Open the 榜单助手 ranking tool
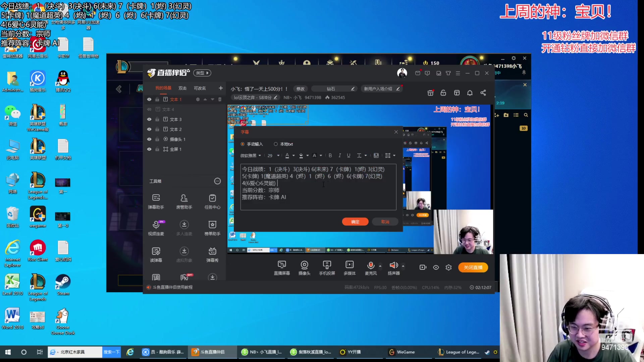 pos(212,228)
